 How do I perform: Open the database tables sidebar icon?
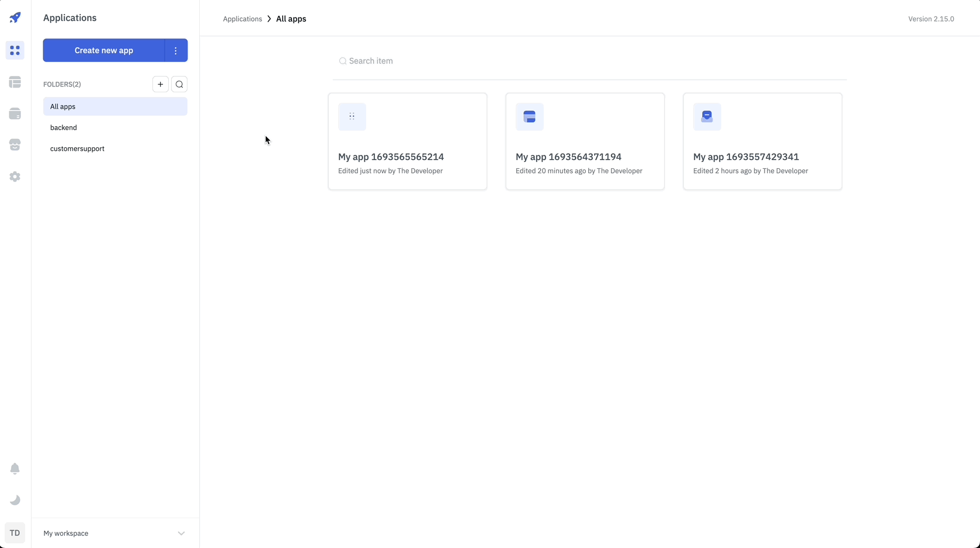[x=15, y=82]
